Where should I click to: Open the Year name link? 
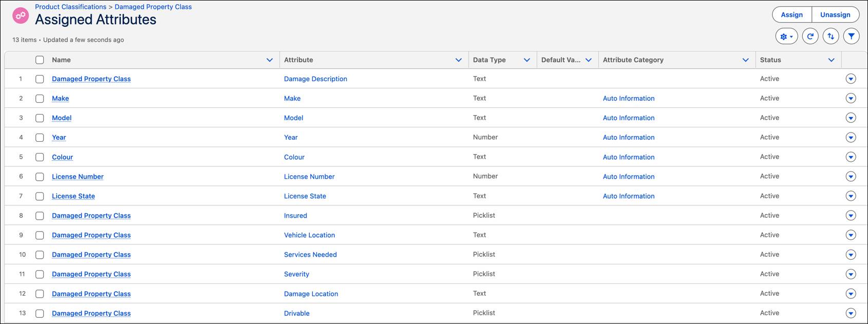pyautogui.click(x=59, y=138)
